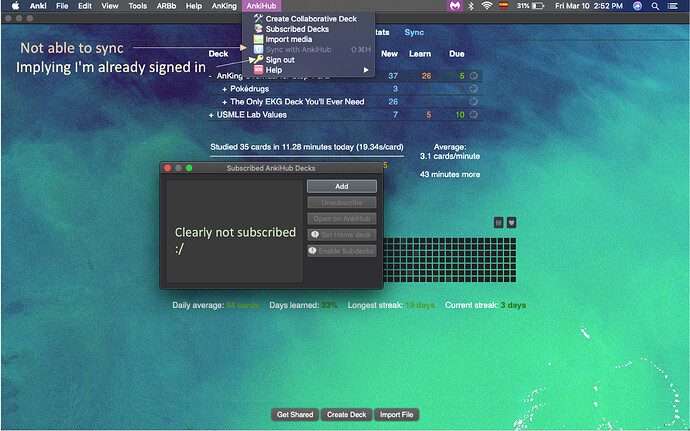Click the key icon next to Sign out

coord(258,59)
